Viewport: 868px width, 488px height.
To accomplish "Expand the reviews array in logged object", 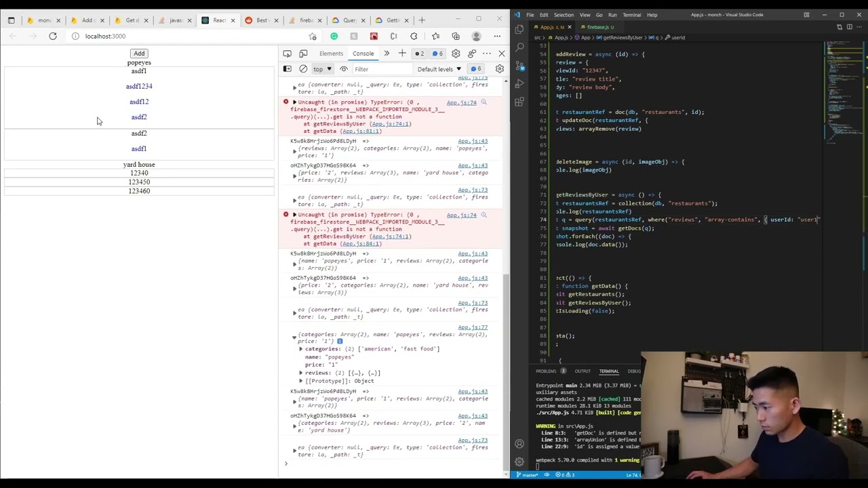I will point(301,373).
